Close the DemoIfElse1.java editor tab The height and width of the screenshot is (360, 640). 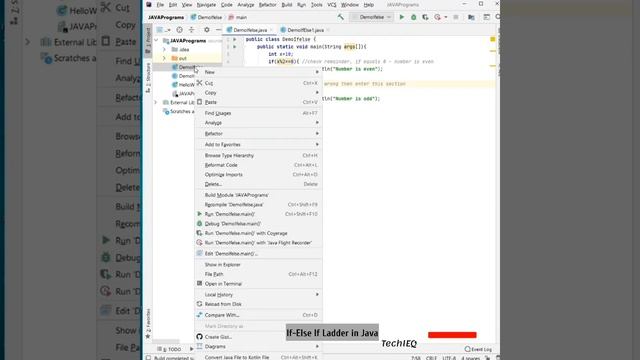tap(328, 30)
